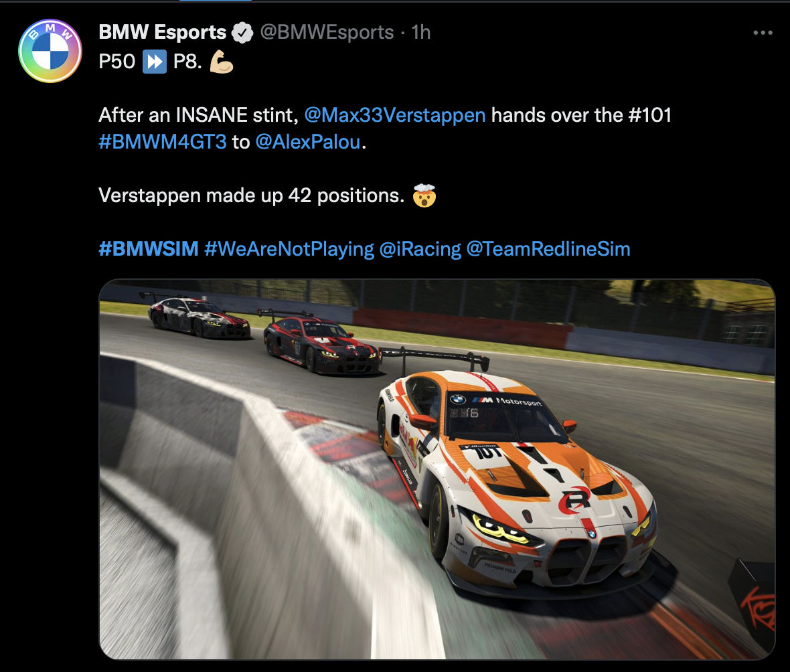Open the @TeamRedlineSim mention
Viewport: 790px width, 672px height.
point(548,249)
